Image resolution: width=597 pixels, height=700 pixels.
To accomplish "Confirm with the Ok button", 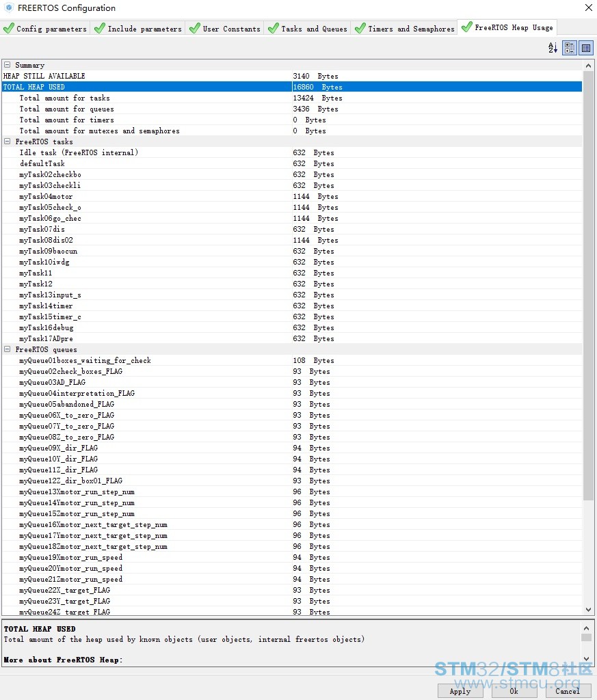I will pyautogui.click(x=514, y=691).
